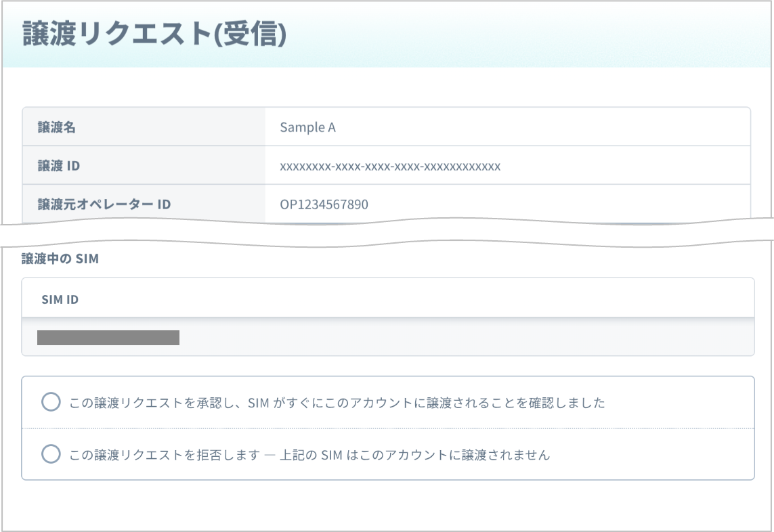Image resolution: width=774 pixels, height=532 pixels.
Task: Select the radio button rejecting the transfer request
Action: [x=51, y=453]
